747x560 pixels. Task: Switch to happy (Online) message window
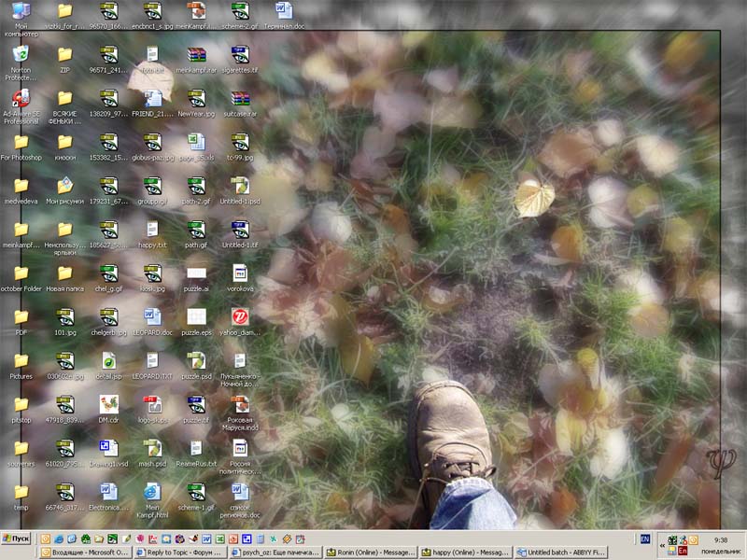tap(464, 553)
